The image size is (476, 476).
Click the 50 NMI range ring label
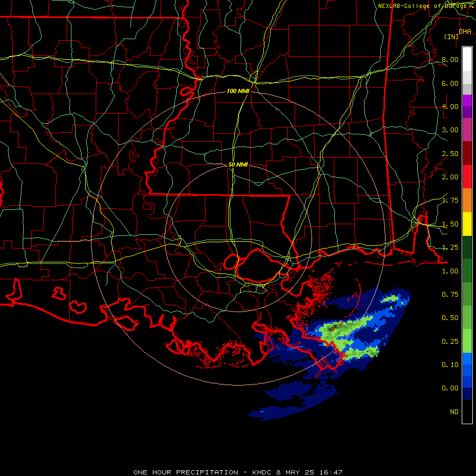(x=238, y=164)
